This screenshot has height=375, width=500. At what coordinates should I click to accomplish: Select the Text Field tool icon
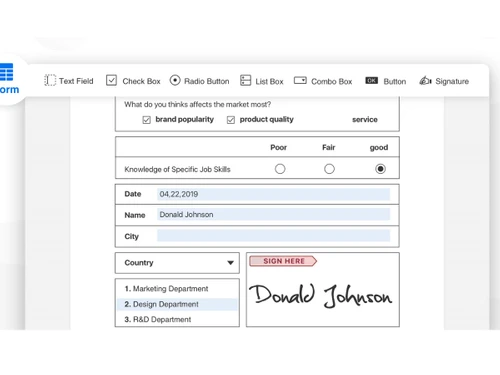pos(50,80)
